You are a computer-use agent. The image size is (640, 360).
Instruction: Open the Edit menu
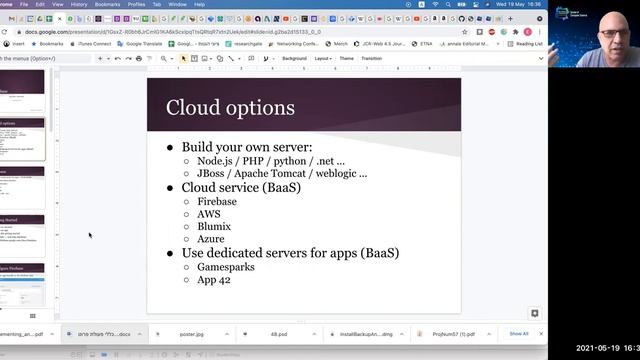tap(40, 4)
